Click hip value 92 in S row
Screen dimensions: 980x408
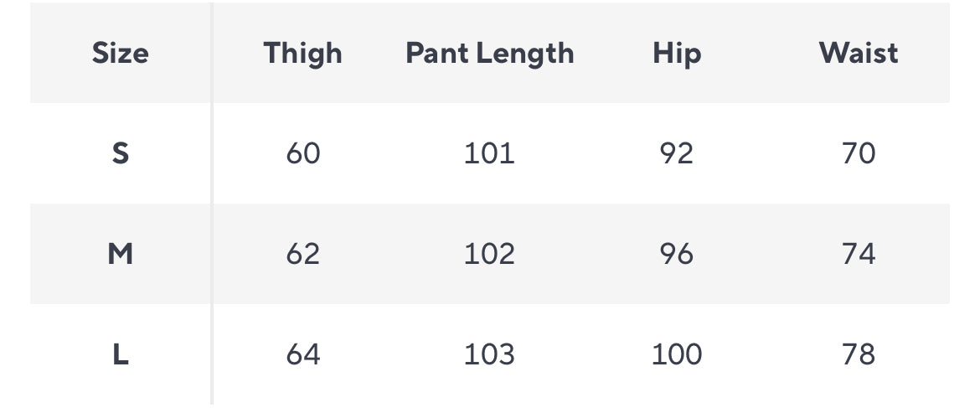click(676, 153)
